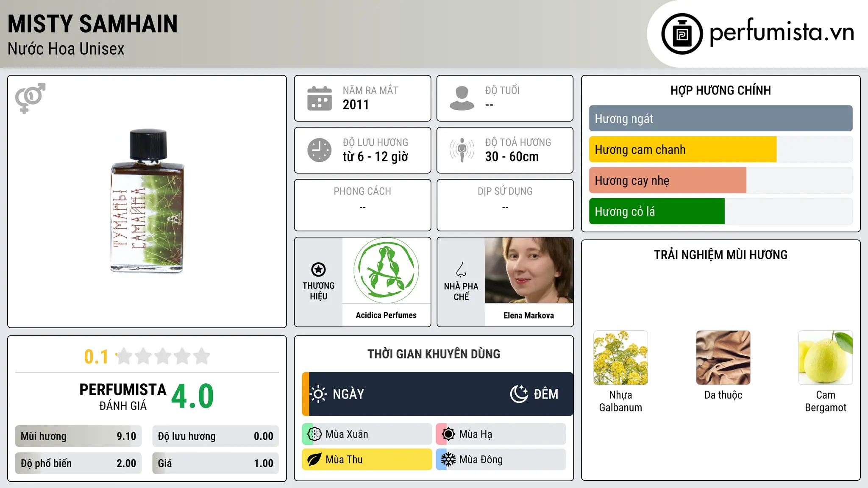Click the ĐỘ TOẢ HƯƠNG label
Screen dimensions: 868x488
click(518, 143)
